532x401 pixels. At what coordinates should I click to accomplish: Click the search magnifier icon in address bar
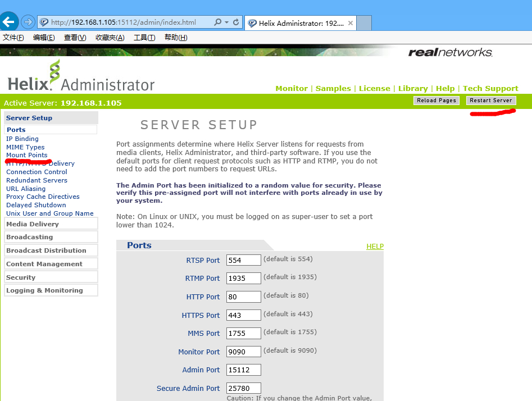pos(218,22)
